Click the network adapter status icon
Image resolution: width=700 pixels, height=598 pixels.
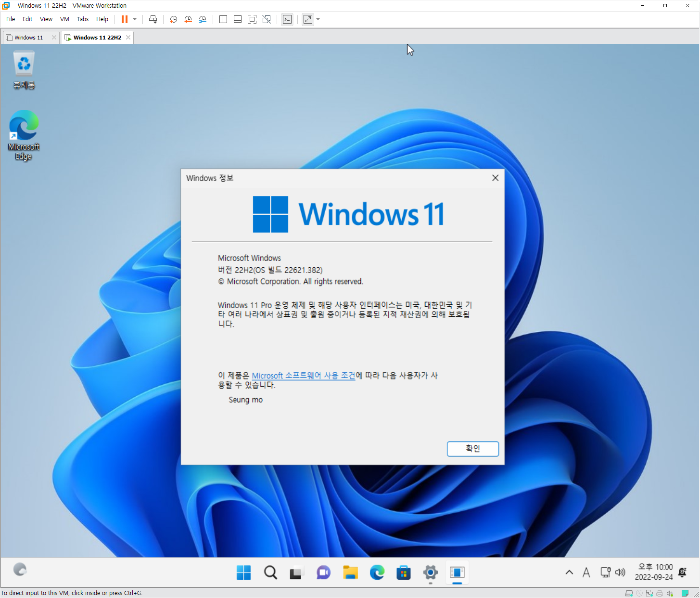pos(649,593)
